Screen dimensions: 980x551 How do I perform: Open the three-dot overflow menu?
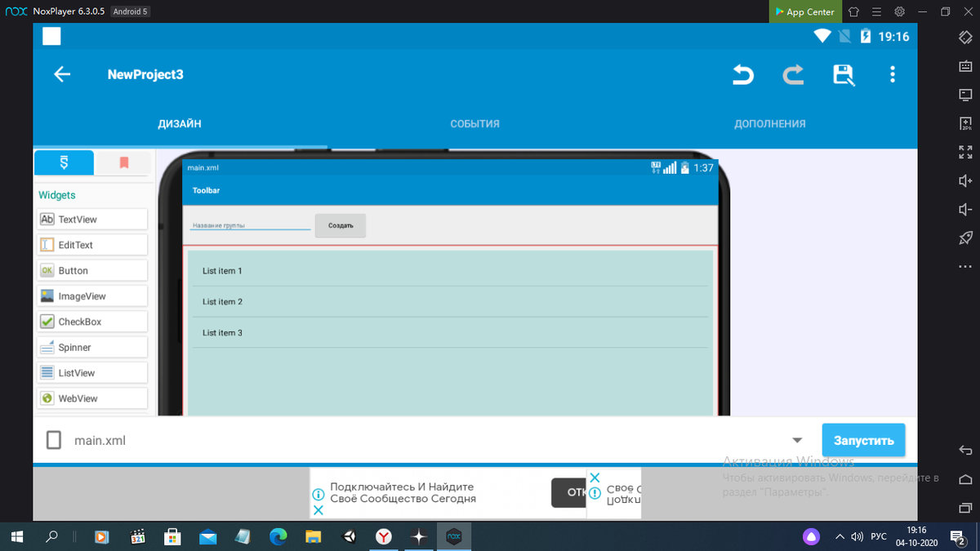click(x=893, y=74)
